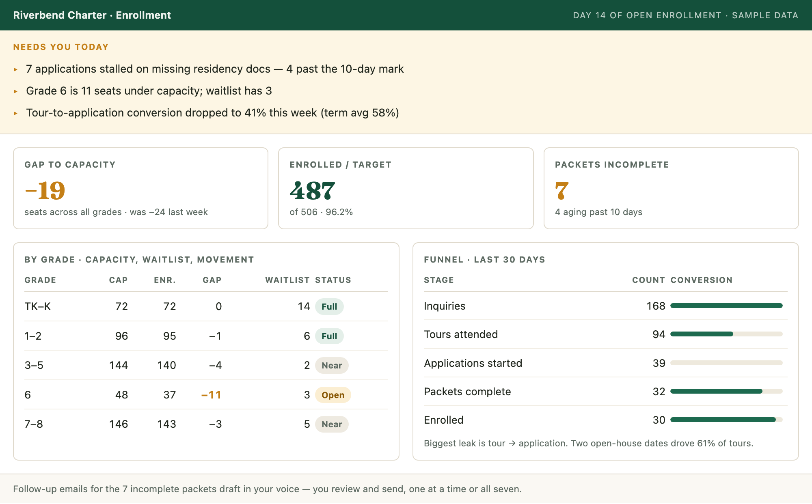Screen dimensions: 812x504
Task: Open the Gap to Capacity card
Action: [140, 188]
